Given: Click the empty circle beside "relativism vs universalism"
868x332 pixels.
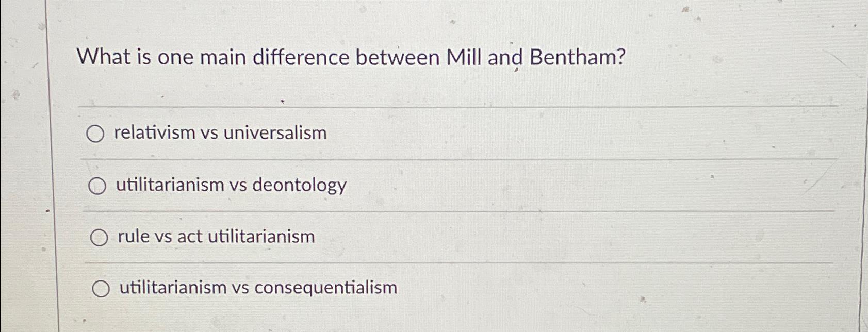Looking at the screenshot, I should pyautogui.click(x=96, y=135).
